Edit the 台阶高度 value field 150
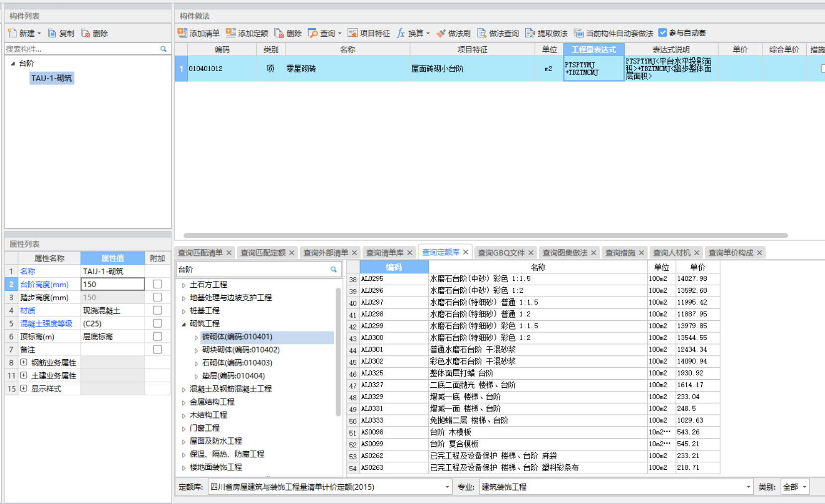The image size is (825, 504). 113,284
